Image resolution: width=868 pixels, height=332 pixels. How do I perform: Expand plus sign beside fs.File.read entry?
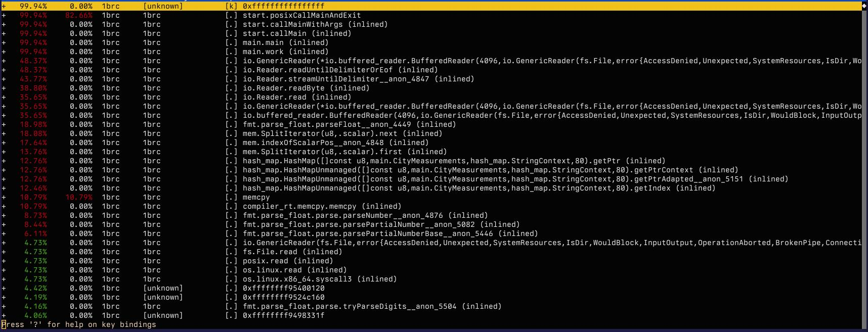pyautogui.click(x=4, y=252)
